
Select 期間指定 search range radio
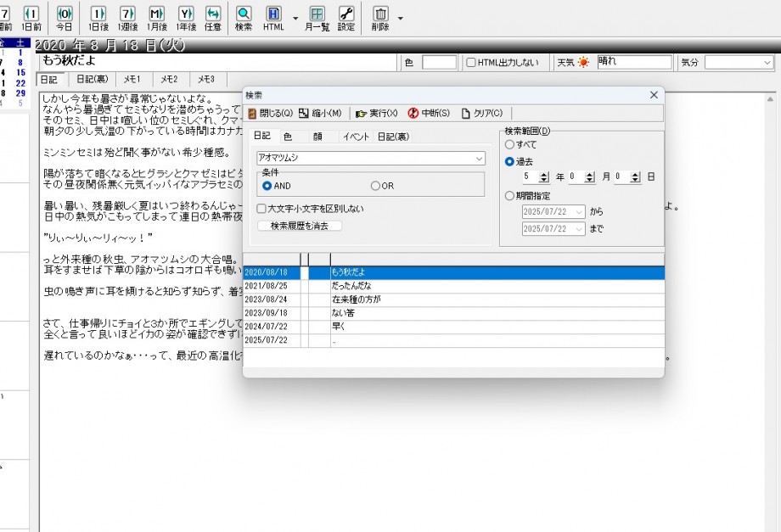click(509, 196)
